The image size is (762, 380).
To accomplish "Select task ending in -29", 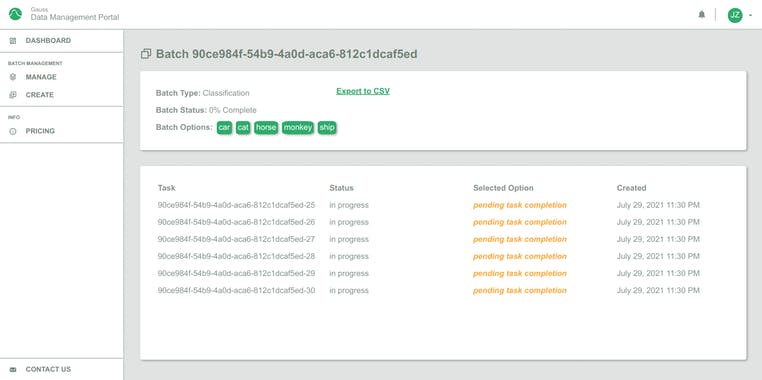I will pyautogui.click(x=236, y=274).
